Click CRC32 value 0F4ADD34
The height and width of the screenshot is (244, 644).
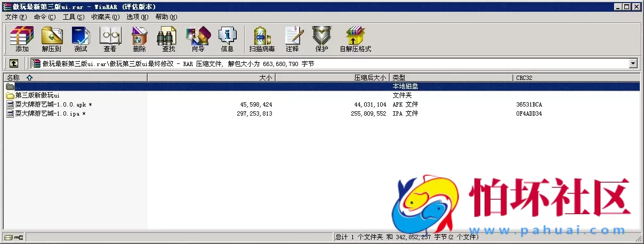[529, 113]
